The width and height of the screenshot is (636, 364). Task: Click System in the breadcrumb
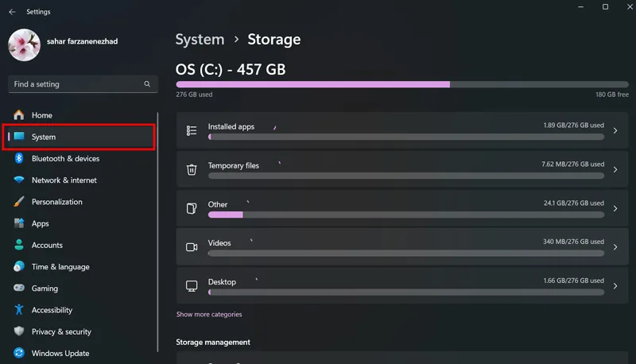[200, 39]
